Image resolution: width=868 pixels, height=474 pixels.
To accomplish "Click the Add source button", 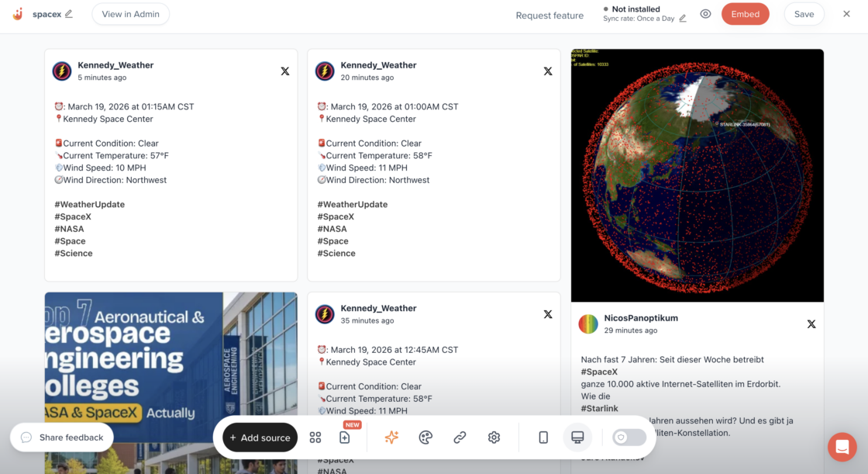I will [x=260, y=438].
